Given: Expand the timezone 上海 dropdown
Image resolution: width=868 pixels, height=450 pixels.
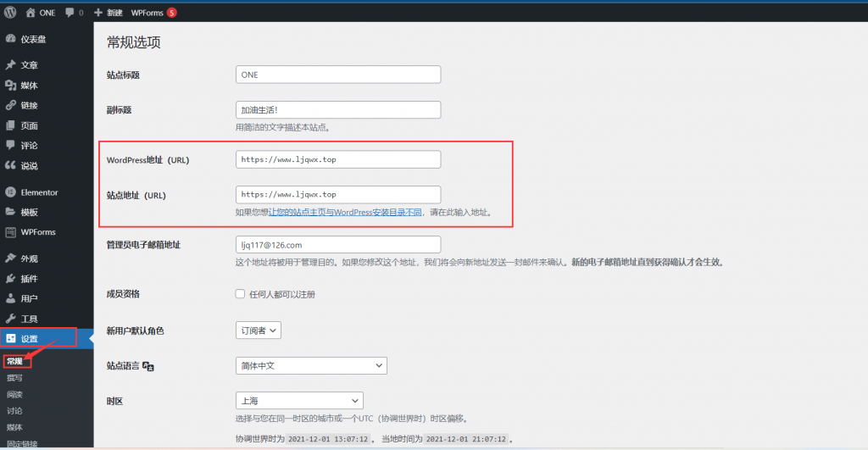Looking at the screenshot, I should point(298,400).
